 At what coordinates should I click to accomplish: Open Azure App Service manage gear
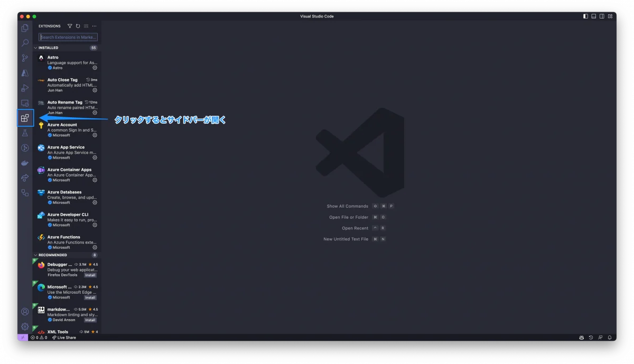[x=95, y=157]
